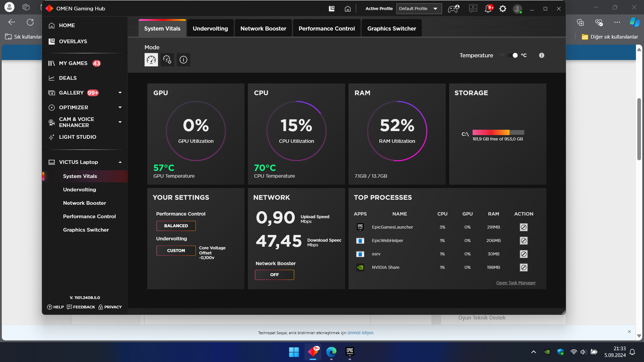Switch to the Undervolting tab
The width and height of the screenshot is (644, 362).
pyautogui.click(x=210, y=28)
